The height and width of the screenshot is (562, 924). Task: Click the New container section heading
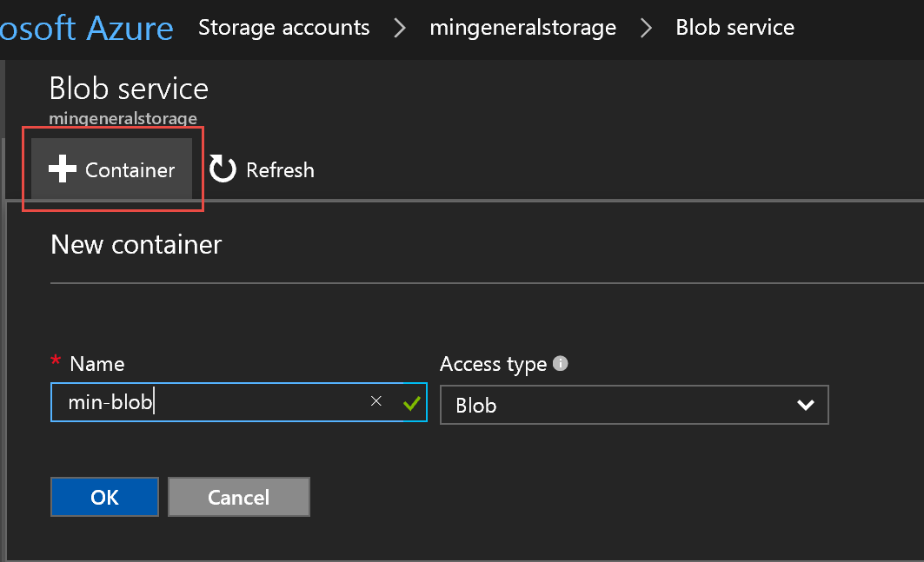tap(136, 244)
